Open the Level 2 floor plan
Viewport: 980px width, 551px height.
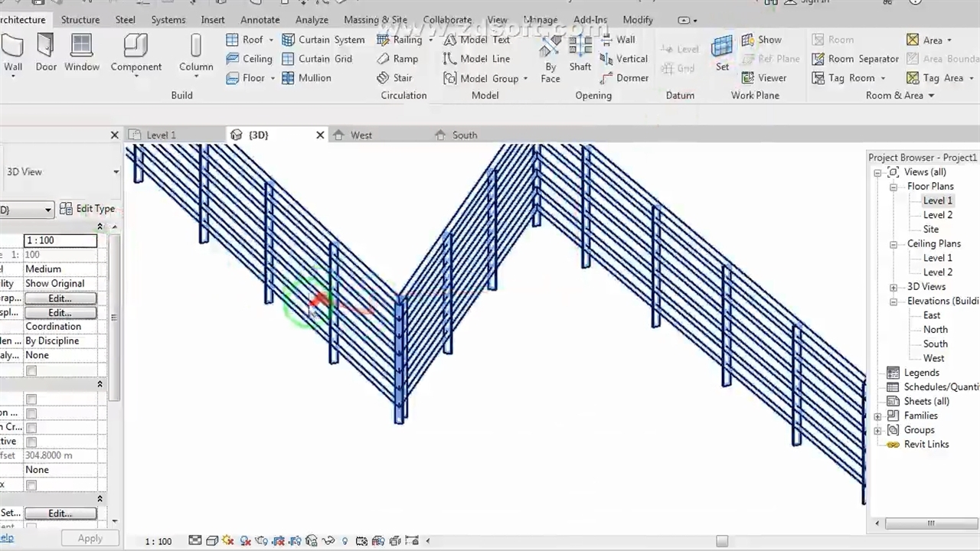tap(937, 215)
